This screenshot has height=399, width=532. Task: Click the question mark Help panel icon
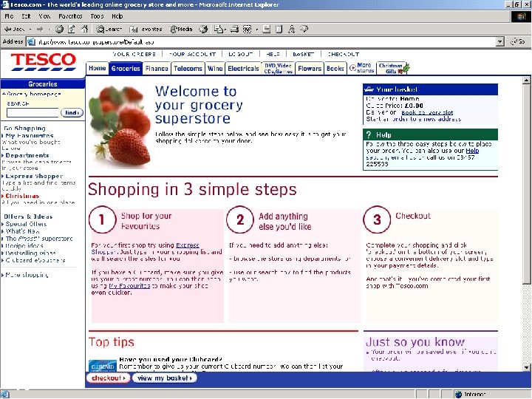click(369, 134)
